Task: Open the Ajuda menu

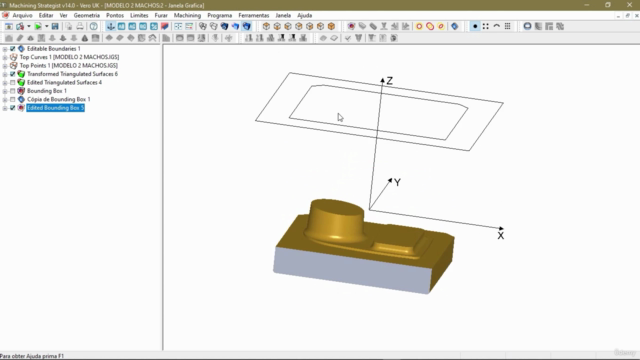Action: coord(304,16)
